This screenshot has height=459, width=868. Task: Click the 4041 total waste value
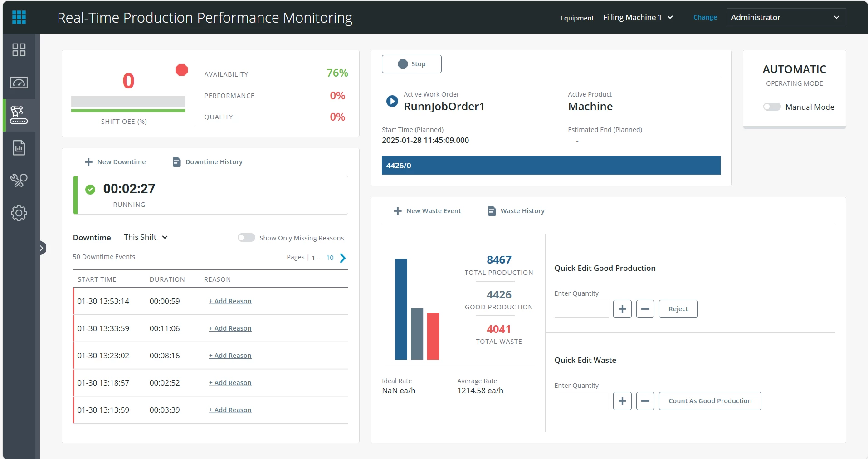(499, 329)
